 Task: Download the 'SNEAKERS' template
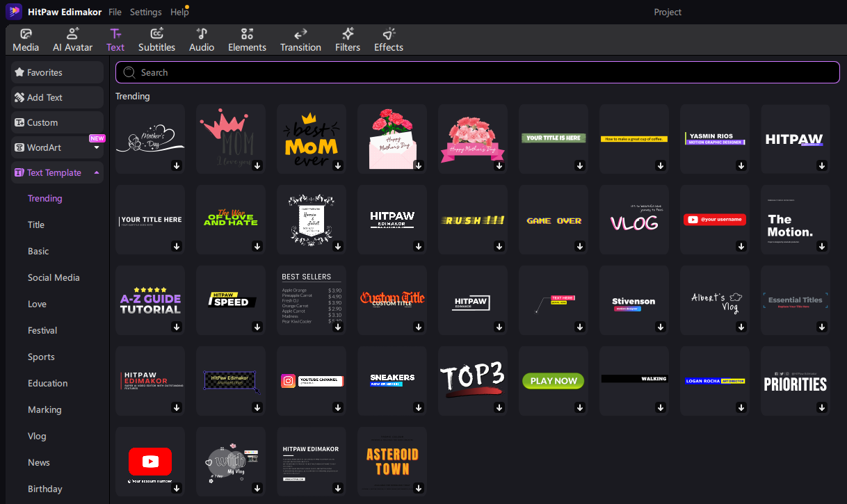419,407
